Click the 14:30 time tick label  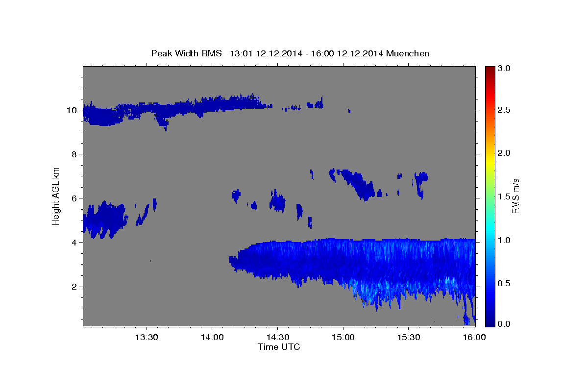[x=277, y=337]
